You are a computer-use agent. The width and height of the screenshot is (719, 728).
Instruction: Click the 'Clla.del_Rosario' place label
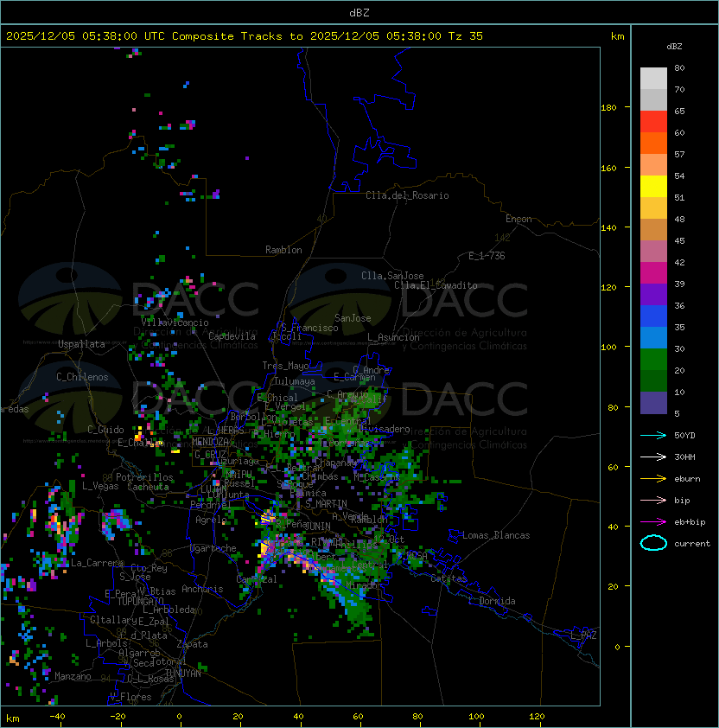click(407, 195)
